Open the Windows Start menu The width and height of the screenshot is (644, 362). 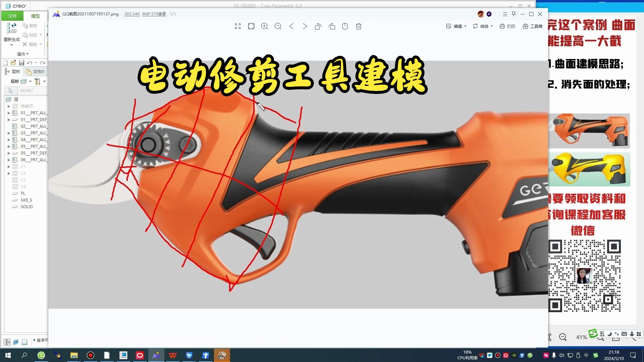pyautogui.click(x=8, y=355)
